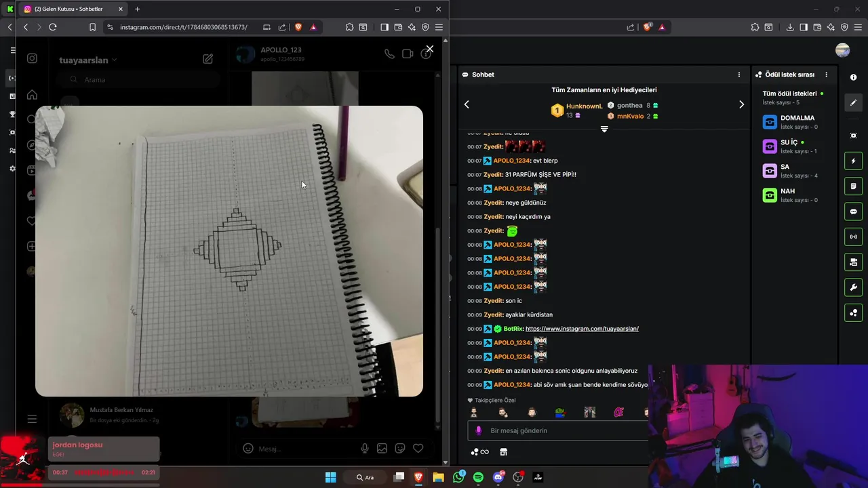The width and height of the screenshot is (868, 488).
Task: Open the shop icon below chat input
Action: [503, 452]
